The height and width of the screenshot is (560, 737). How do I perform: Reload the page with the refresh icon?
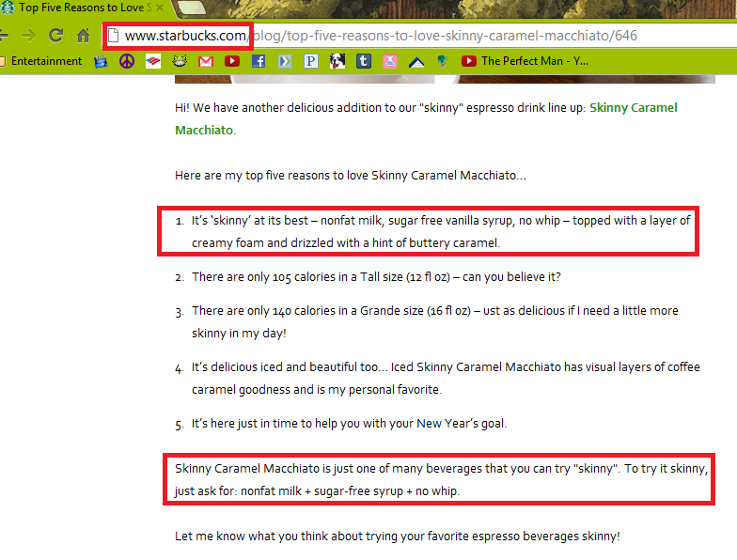pos(56,36)
